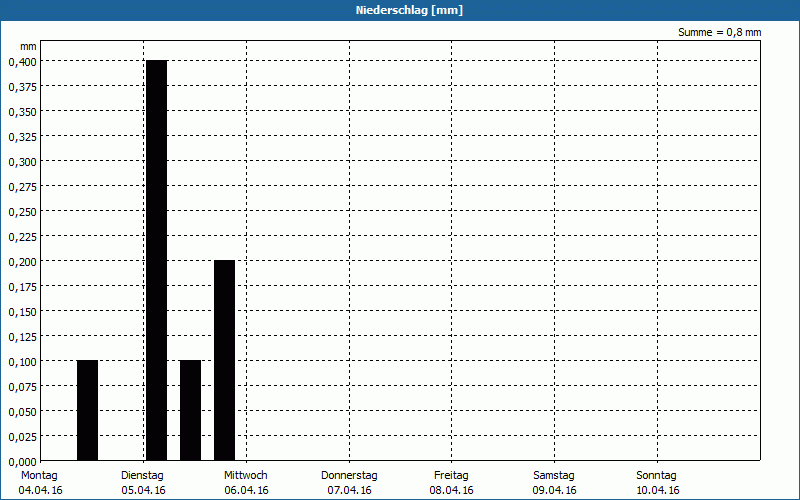800x500 pixels.
Task: Click the 0,275 y-axis value
Action: (x=22, y=187)
